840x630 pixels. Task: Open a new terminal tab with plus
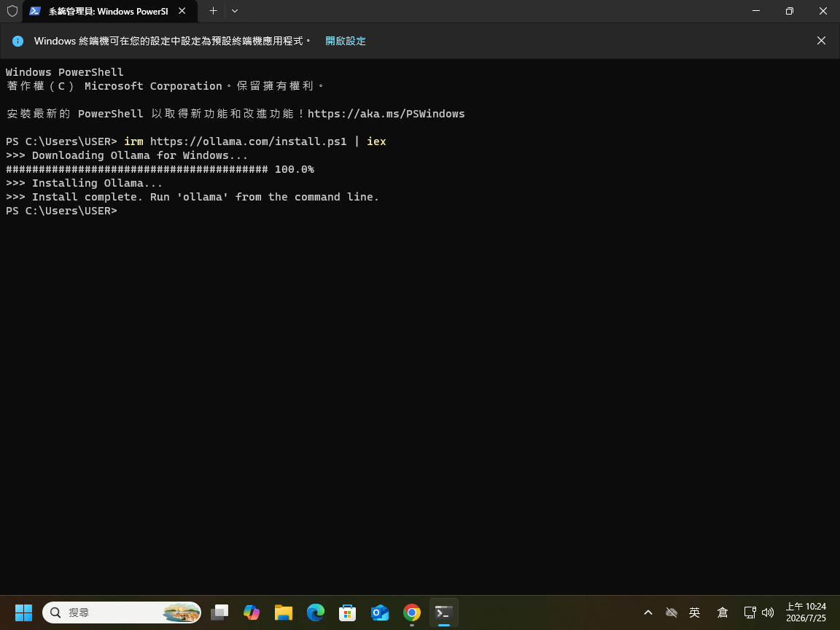213,11
